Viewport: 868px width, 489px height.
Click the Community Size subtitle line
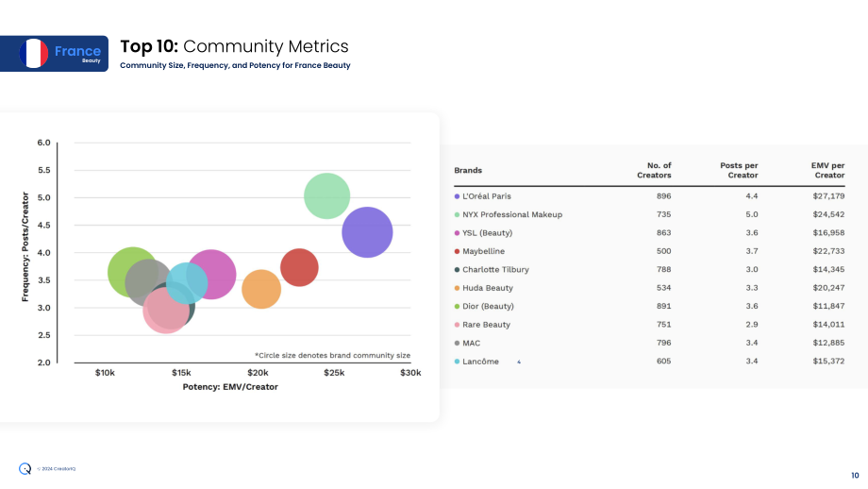pyautogui.click(x=235, y=65)
